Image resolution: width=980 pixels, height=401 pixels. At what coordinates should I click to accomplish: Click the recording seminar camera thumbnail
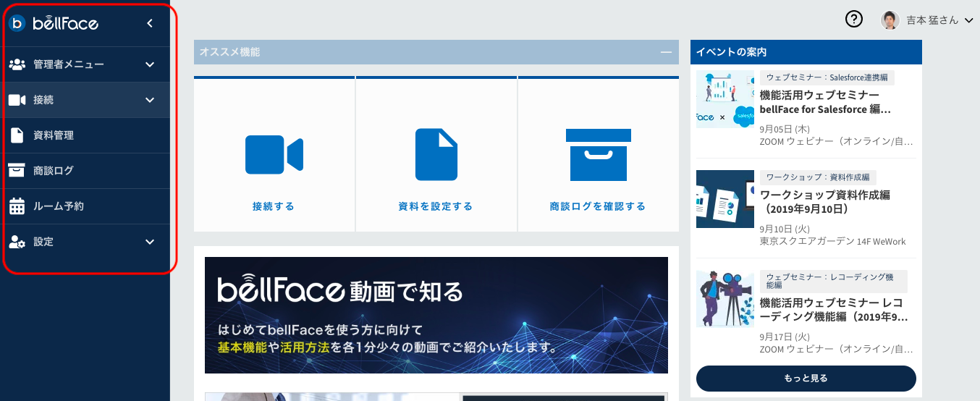[x=725, y=299]
